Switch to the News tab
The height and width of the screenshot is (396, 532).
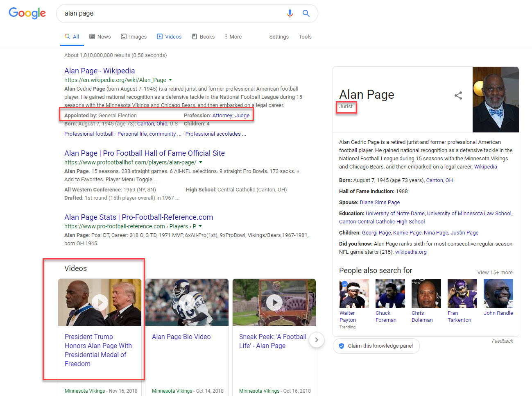tap(100, 37)
